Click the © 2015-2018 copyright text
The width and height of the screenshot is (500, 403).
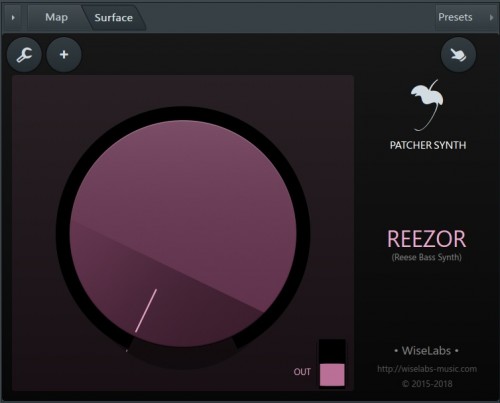[x=427, y=384]
